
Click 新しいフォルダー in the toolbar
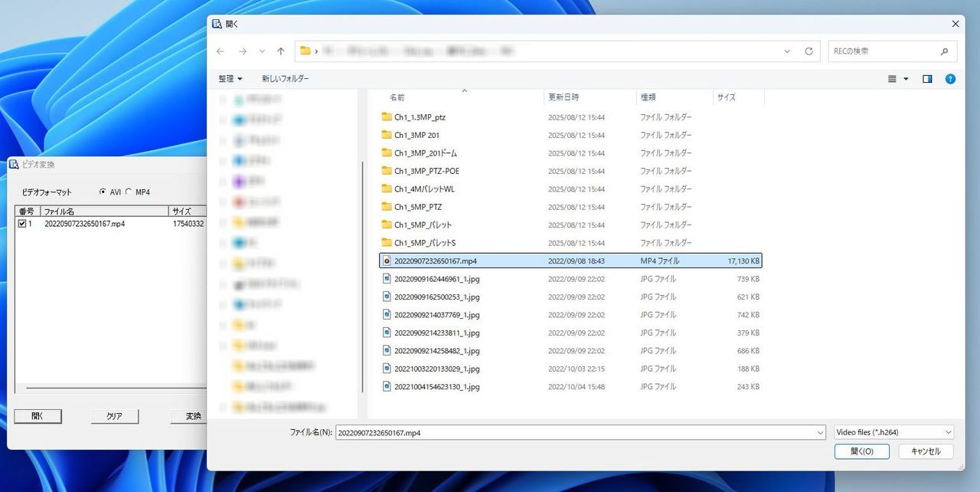285,79
